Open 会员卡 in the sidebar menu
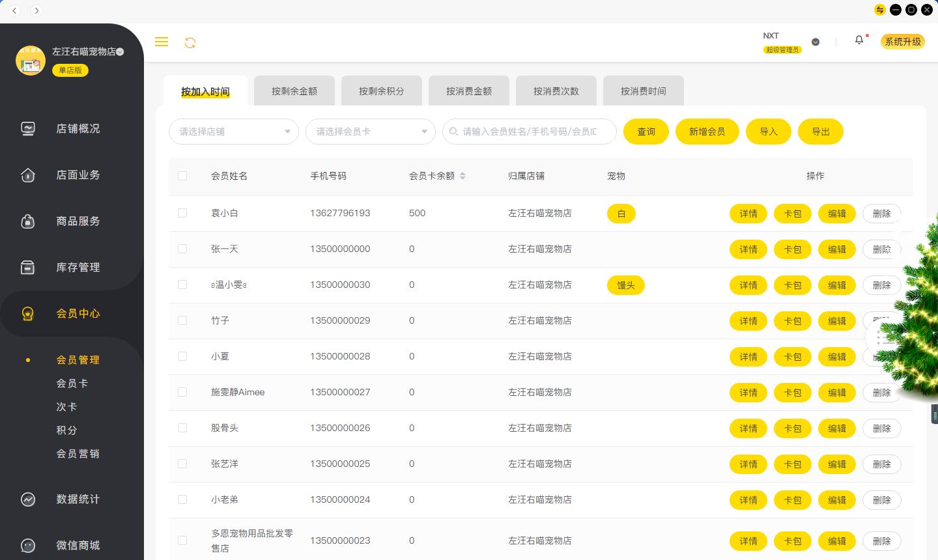The image size is (938, 560). tap(72, 383)
